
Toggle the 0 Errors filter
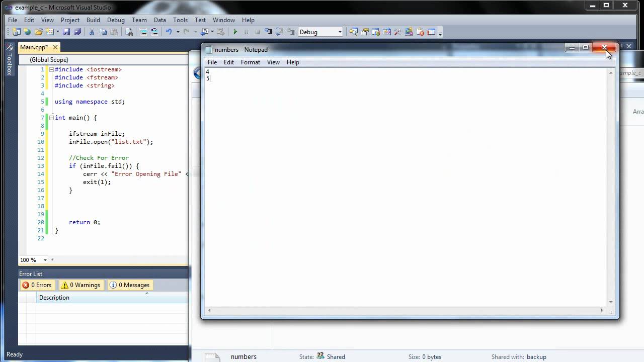(37, 285)
